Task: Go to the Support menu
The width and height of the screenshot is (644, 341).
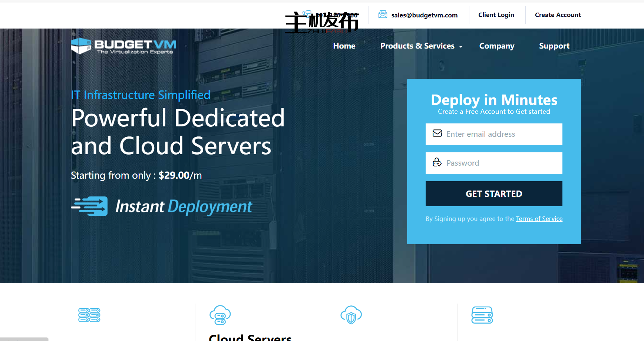Action: pos(554,46)
